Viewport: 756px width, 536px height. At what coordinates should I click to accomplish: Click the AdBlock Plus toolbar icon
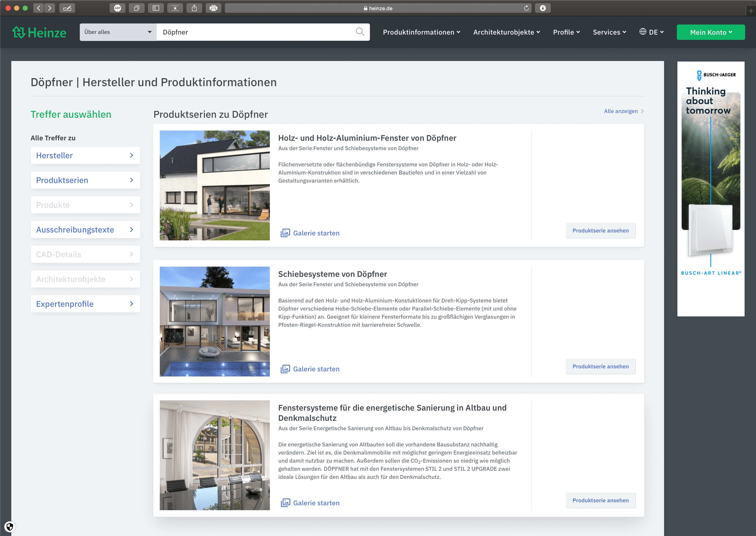pyautogui.click(x=118, y=8)
